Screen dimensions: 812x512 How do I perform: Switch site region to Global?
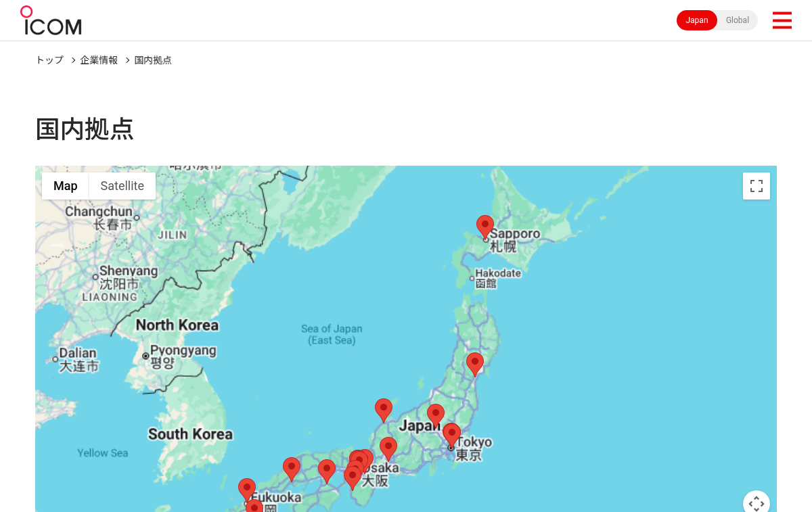(738, 20)
